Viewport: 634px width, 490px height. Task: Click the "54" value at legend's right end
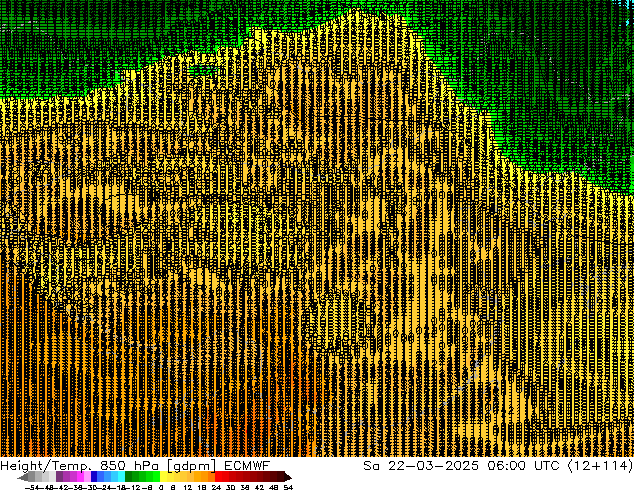coord(288,487)
